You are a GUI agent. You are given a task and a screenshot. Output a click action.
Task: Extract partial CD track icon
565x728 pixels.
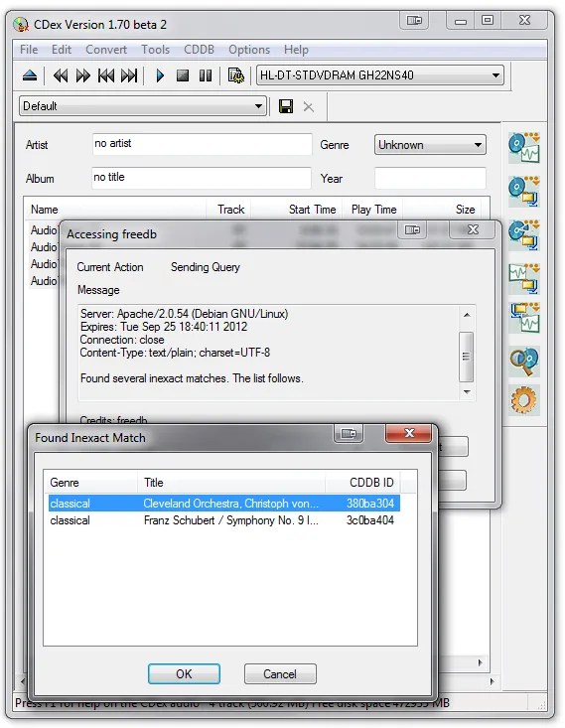pos(524,235)
